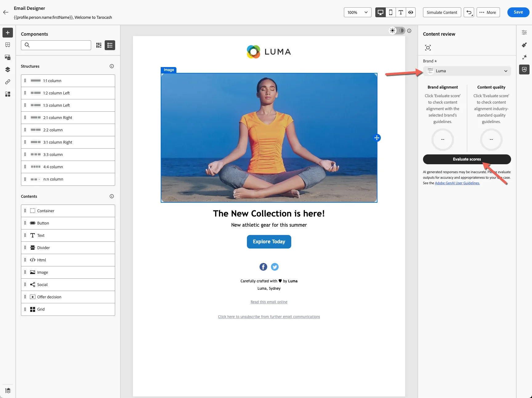Image resolution: width=532 pixels, height=398 pixels.
Task: Open the 100% zoom dropdown
Action: click(358, 12)
